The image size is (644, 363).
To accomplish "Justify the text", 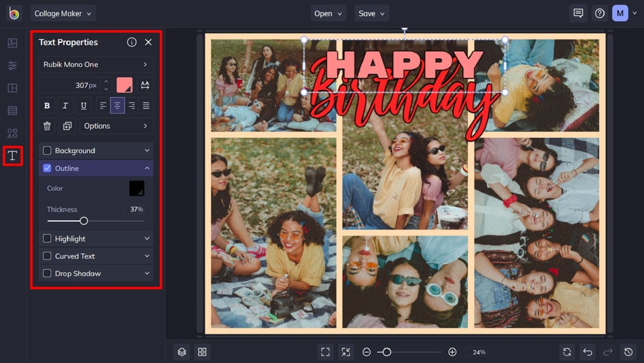I will [x=146, y=106].
